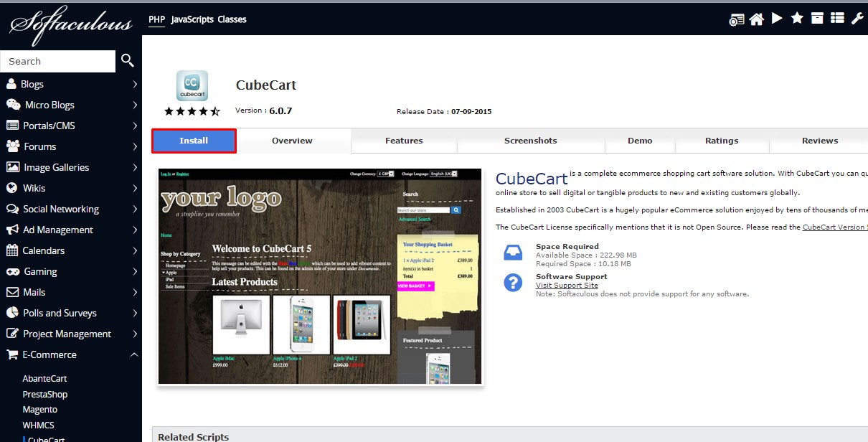Screen dimensions: 868x442
Task: Click the Micro Blogs chat icon
Action: (13, 105)
